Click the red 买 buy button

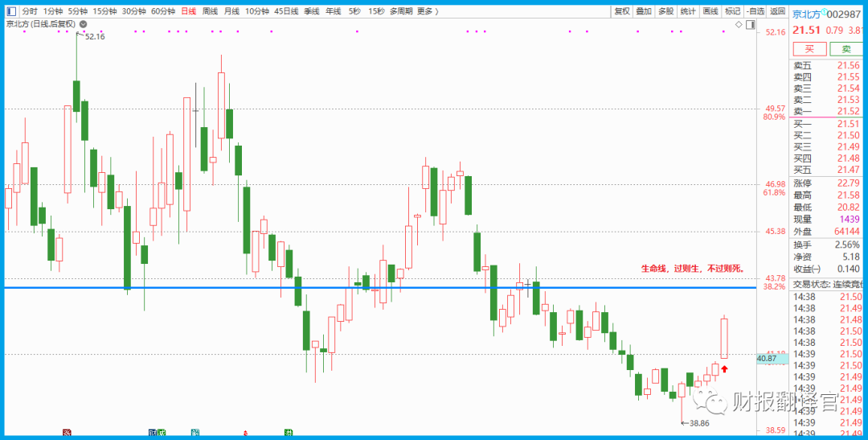point(809,49)
